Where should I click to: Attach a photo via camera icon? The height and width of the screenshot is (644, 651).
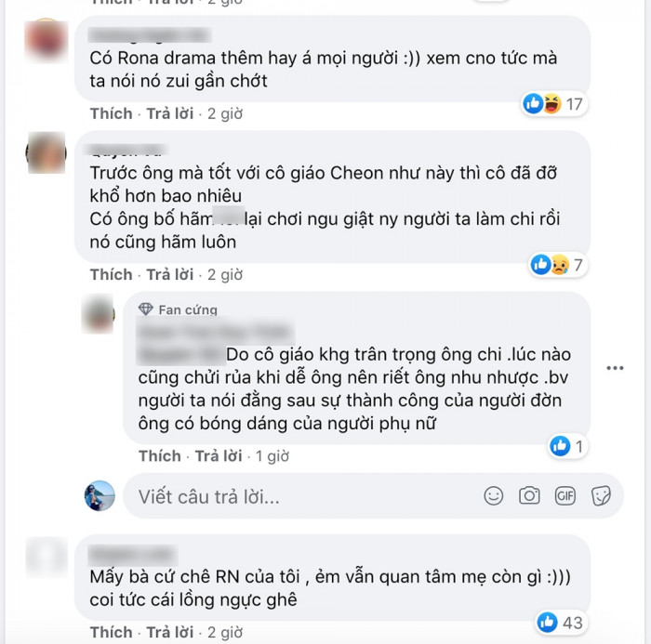click(x=529, y=495)
